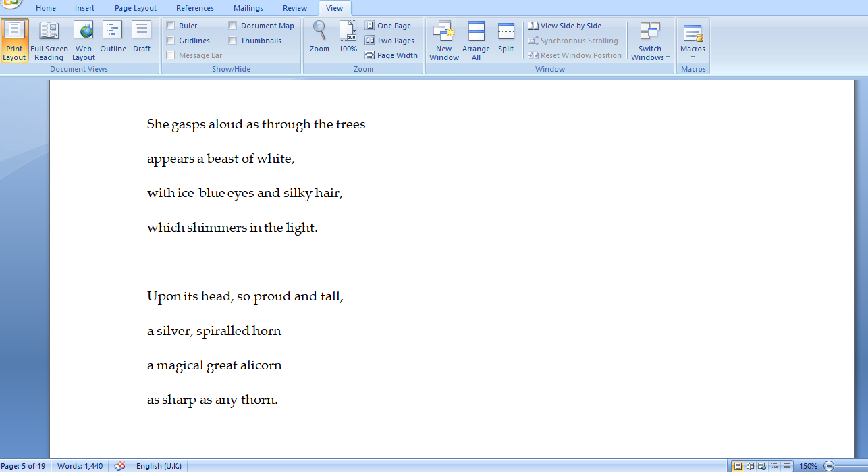
Task: Click the 150% zoom level
Action: coord(808,466)
